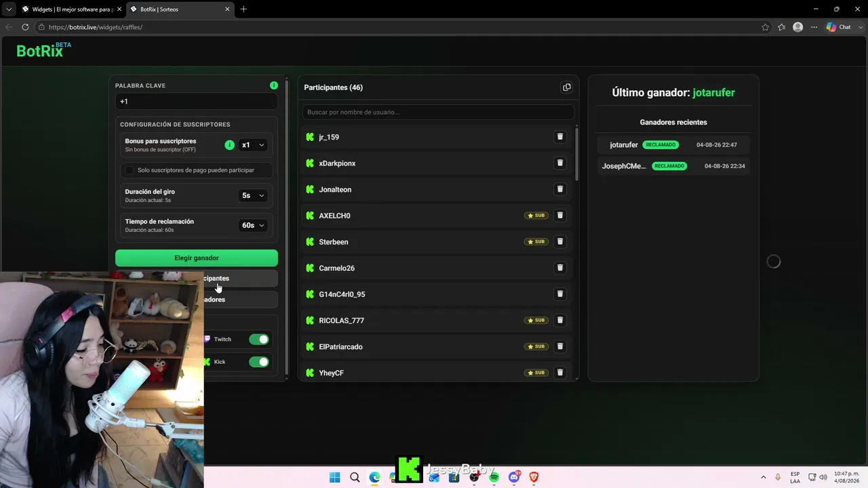Screen dimensions: 868x488
Task: Click participant name Carmelo26
Action: 337,268
